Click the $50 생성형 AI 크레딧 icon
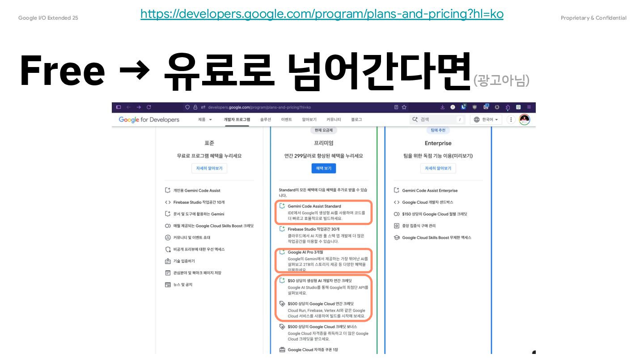The width and height of the screenshot is (644, 362). click(282, 281)
